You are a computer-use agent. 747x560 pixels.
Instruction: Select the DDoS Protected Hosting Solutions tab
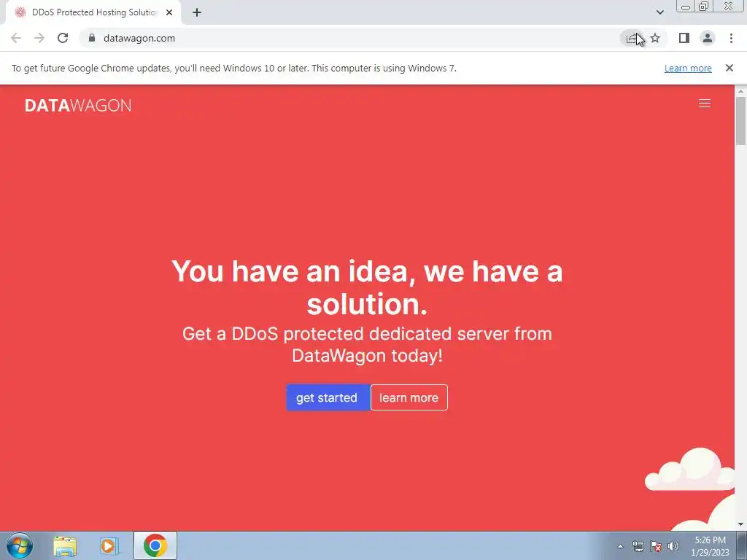[x=93, y=12]
